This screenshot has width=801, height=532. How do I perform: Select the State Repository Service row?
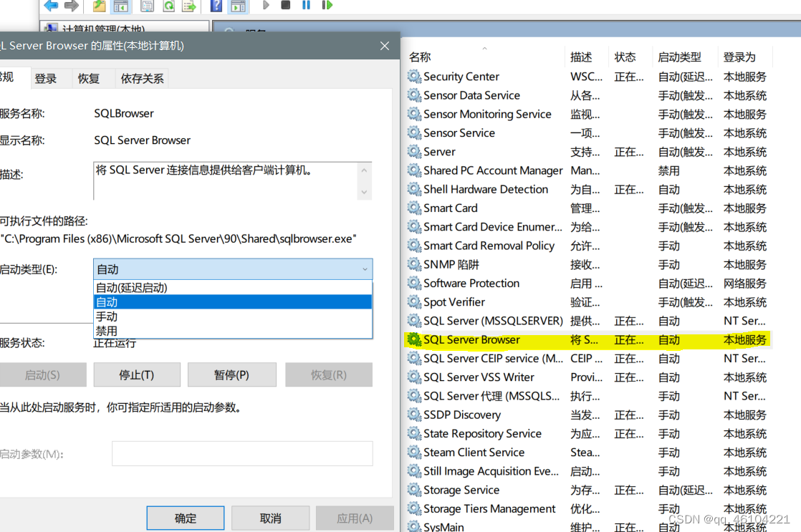coord(588,434)
